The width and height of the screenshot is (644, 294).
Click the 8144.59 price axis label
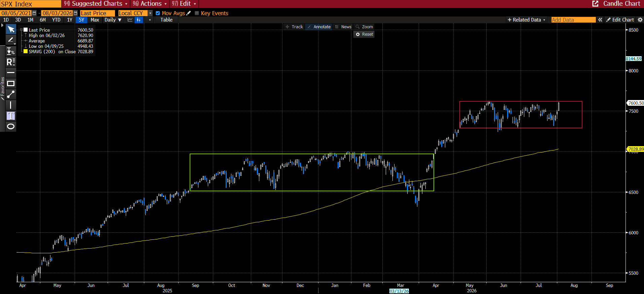click(x=634, y=59)
